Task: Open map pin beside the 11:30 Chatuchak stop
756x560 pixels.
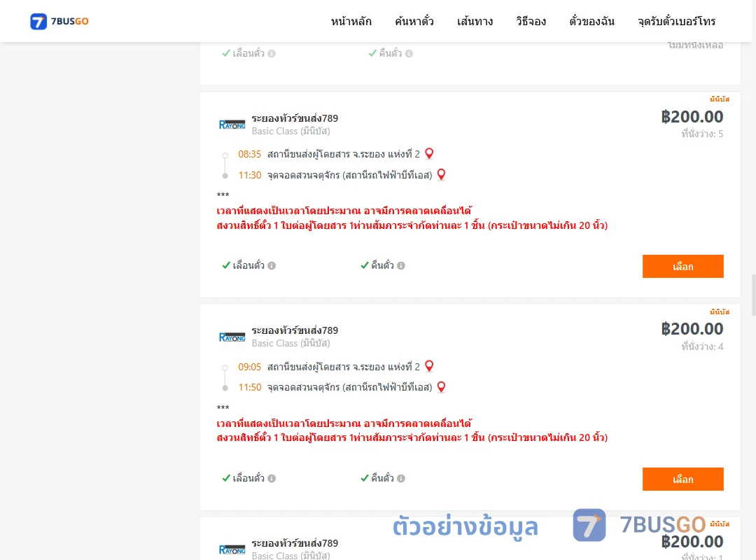Action: (x=441, y=174)
